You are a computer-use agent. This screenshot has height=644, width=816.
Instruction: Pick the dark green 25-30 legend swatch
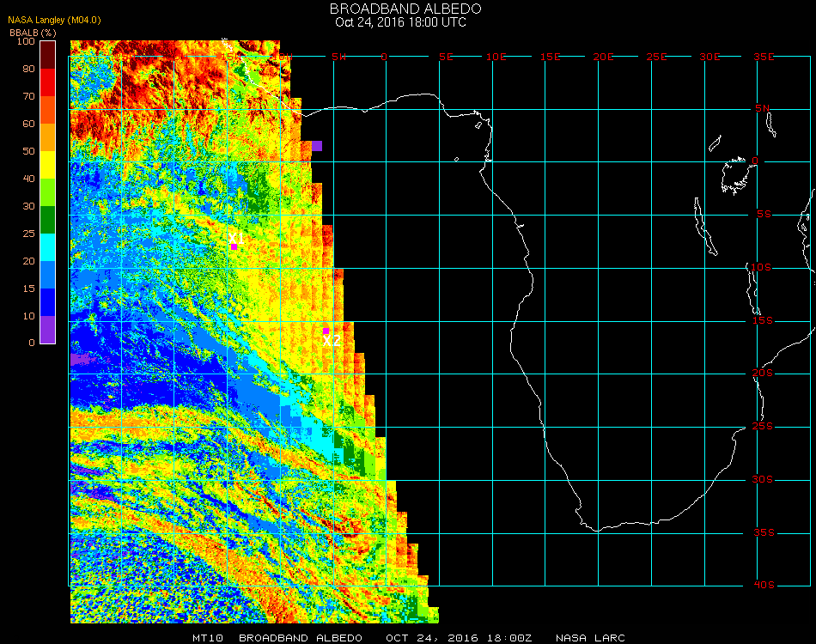48,220
